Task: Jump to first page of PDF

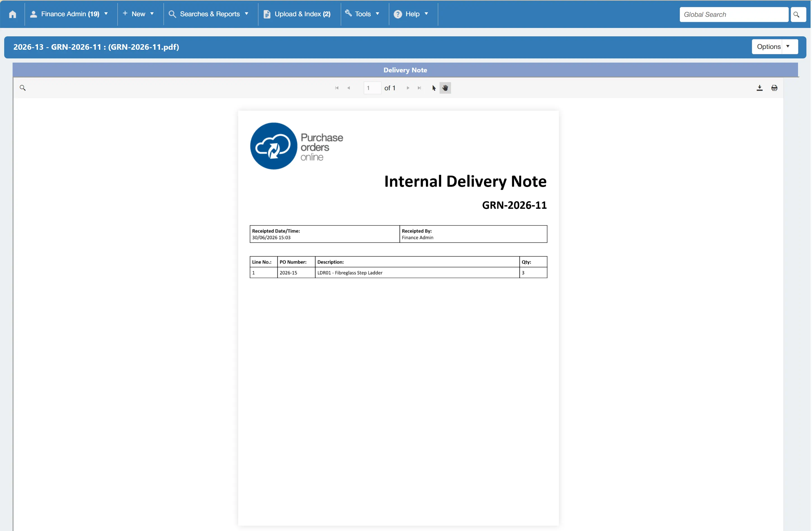Action: [x=337, y=88]
